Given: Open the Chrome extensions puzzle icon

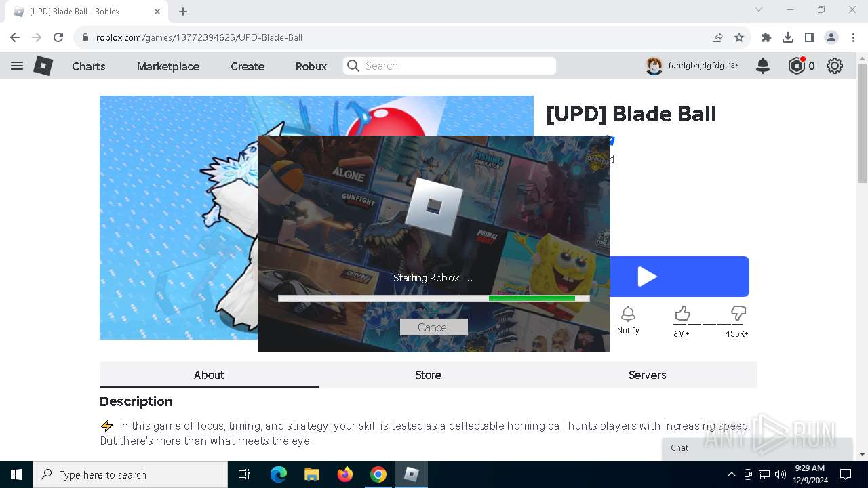Looking at the screenshot, I should coord(766,37).
